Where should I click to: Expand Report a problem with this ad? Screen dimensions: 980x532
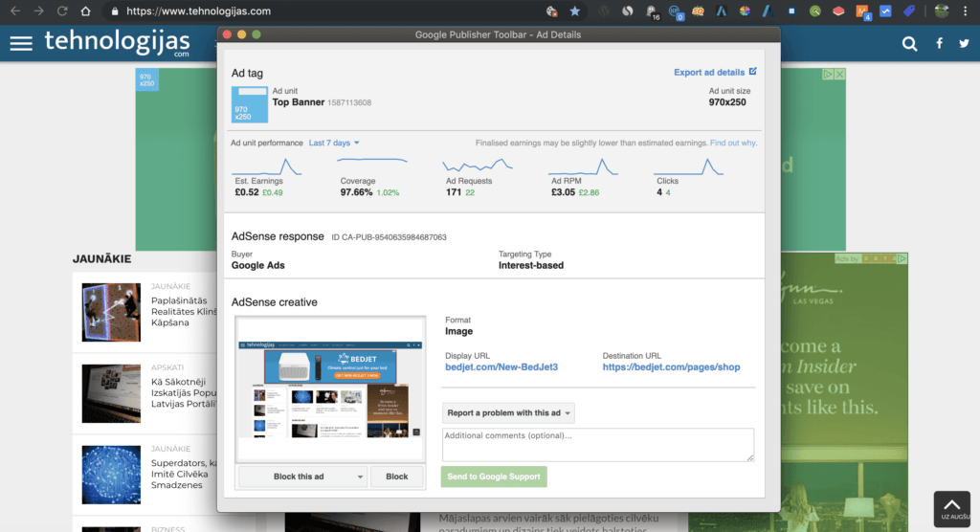[x=508, y=412]
